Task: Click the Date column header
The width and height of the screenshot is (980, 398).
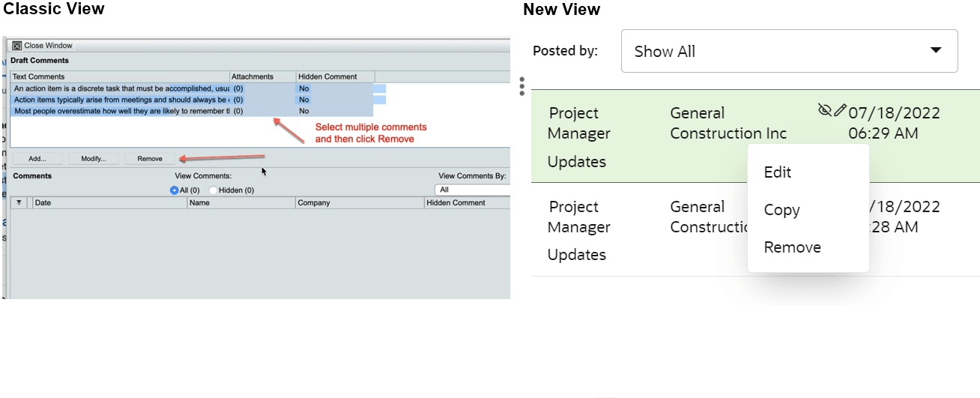Action: 109,203
